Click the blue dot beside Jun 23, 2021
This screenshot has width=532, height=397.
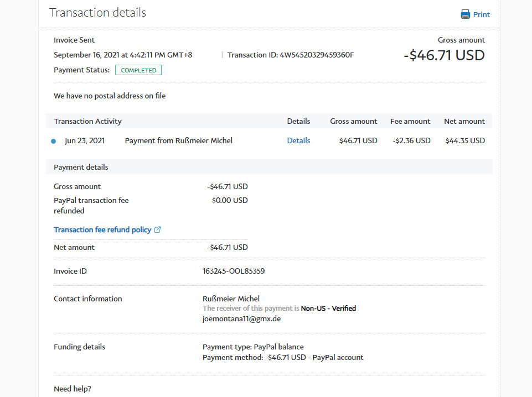click(x=53, y=141)
